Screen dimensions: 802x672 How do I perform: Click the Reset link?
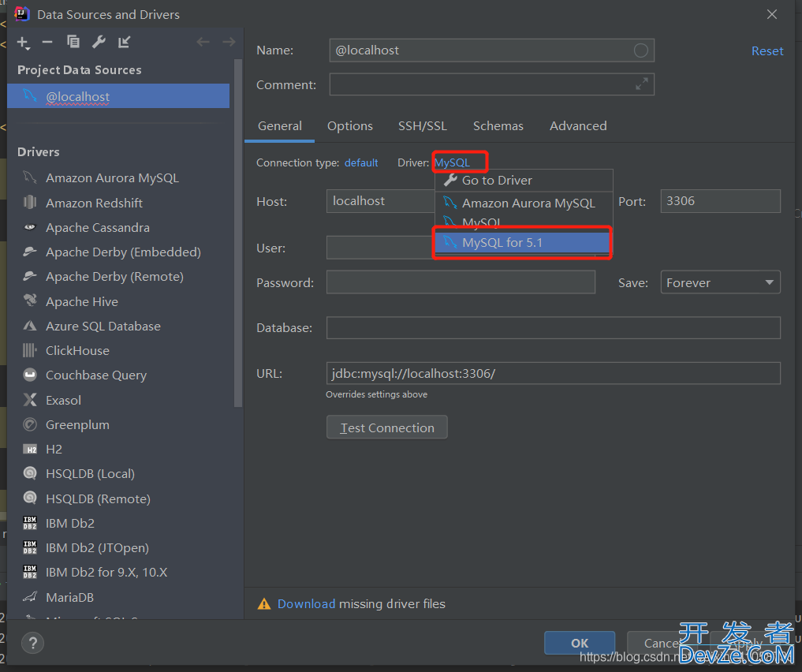[767, 50]
